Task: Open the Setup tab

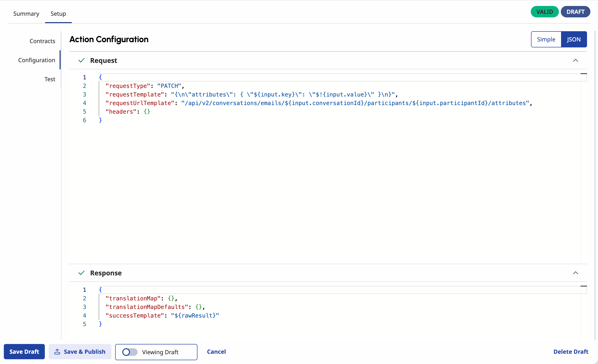Action: pos(58,14)
